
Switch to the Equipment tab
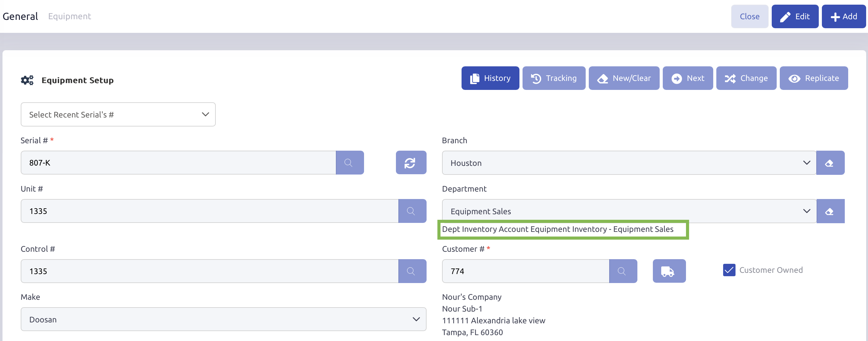[69, 16]
